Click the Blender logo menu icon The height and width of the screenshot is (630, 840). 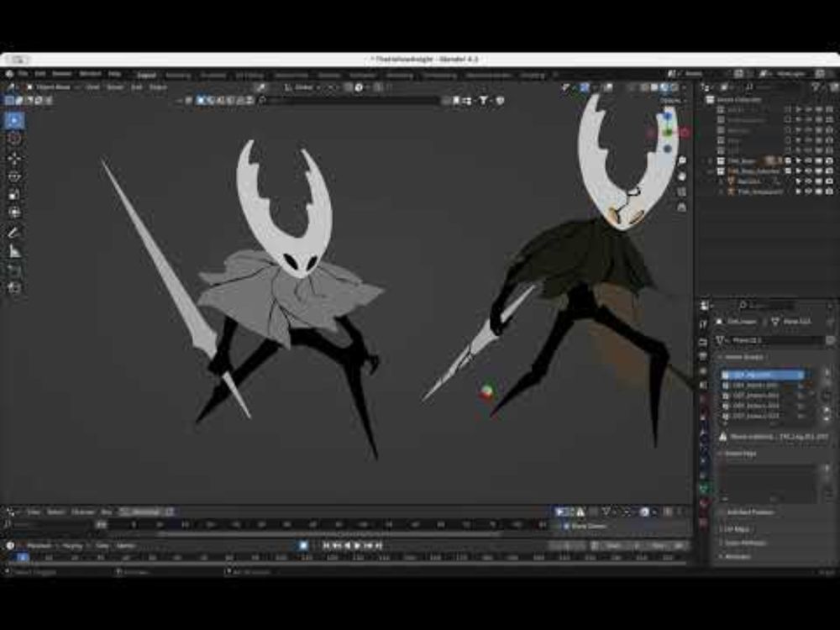click(9, 74)
